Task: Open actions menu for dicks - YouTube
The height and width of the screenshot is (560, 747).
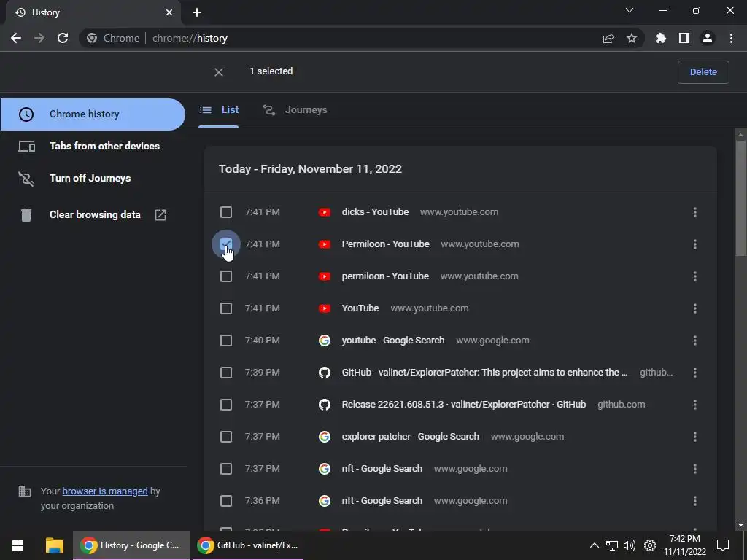Action: click(x=695, y=212)
